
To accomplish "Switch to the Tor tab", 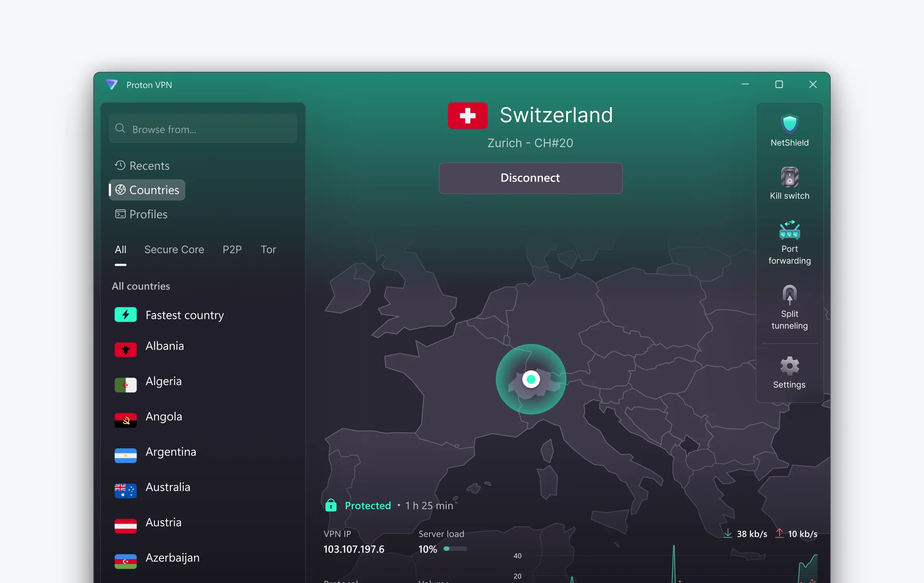I will pyautogui.click(x=268, y=249).
